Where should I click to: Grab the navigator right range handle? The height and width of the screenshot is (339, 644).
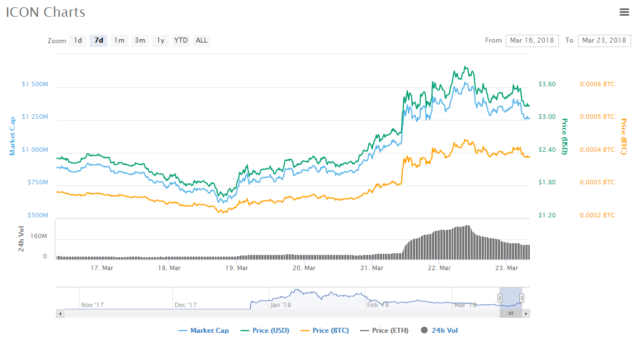coord(521,299)
